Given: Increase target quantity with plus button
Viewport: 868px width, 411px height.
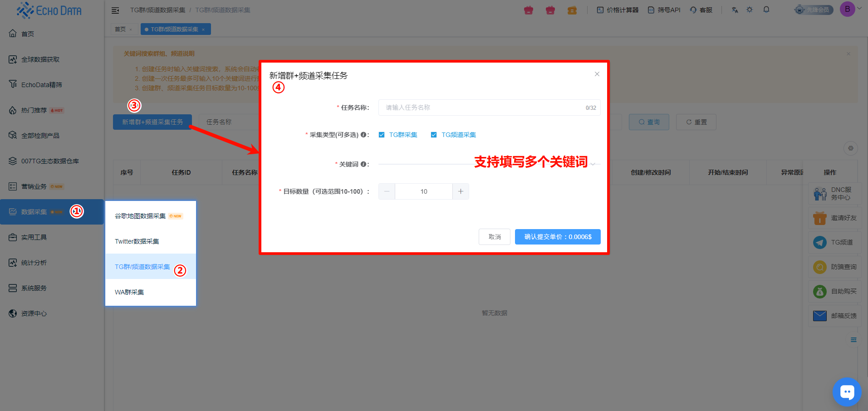Looking at the screenshot, I should 461,191.
